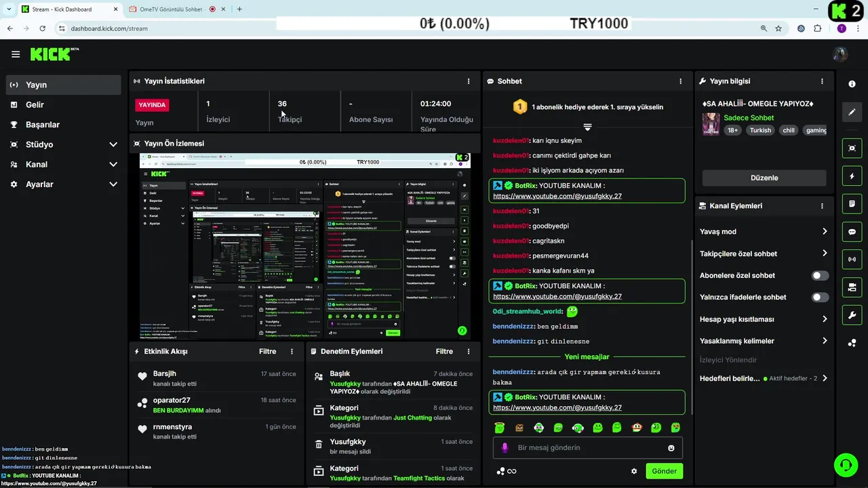Click the purple microphone icon in chat box

505,448
